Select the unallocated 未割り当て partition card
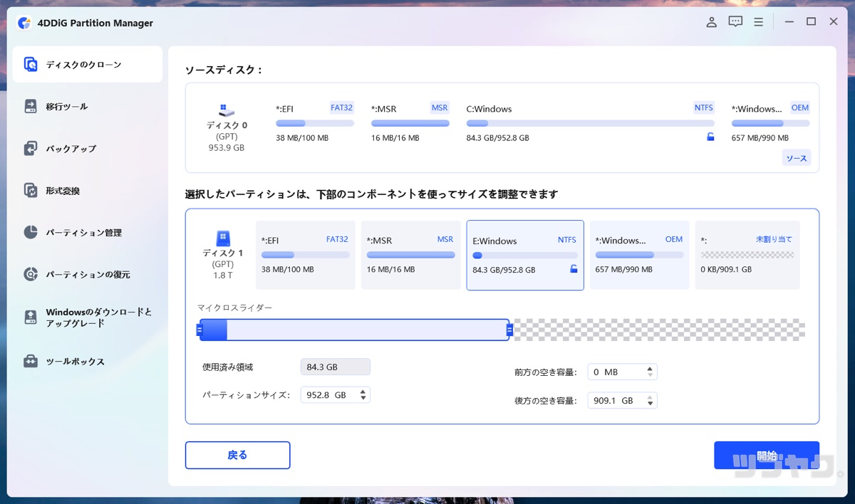This screenshot has height=504, width=855. (747, 255)
